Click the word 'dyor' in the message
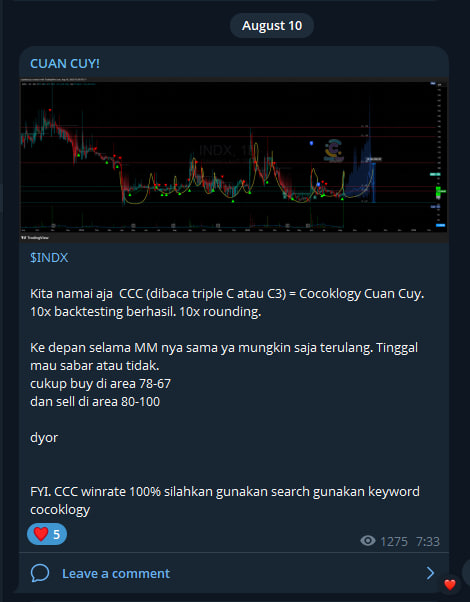The height and width of the screenshot is (602, 470). (x=44, y=438)
